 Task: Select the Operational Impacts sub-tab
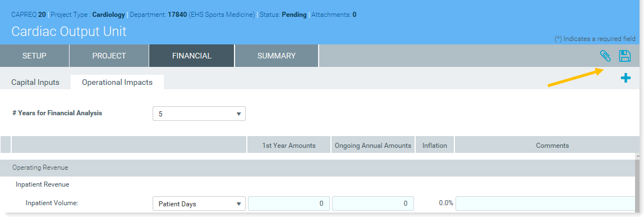(x=117, y=82)
